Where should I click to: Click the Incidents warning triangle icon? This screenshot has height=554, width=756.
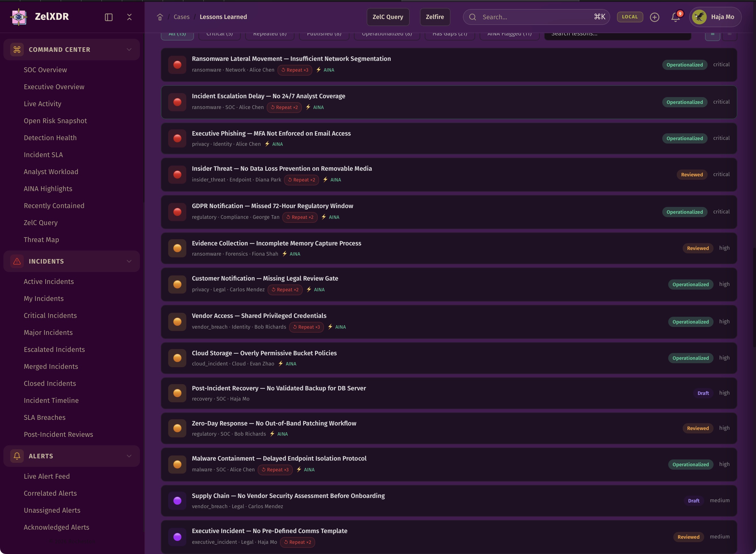[17, 261]
